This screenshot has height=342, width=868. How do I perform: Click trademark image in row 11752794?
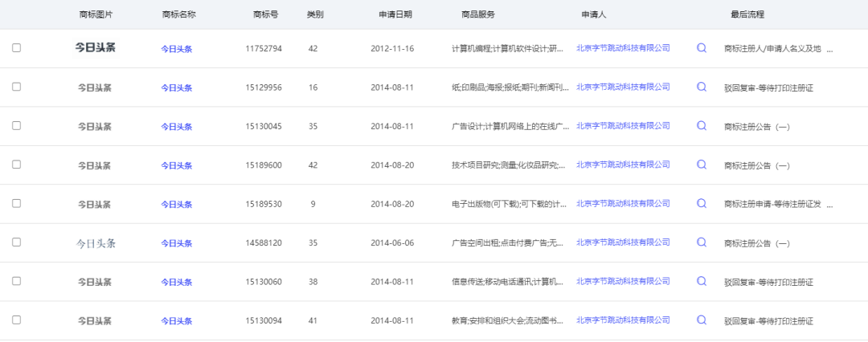pyautogui.click(x=95, y=48)
